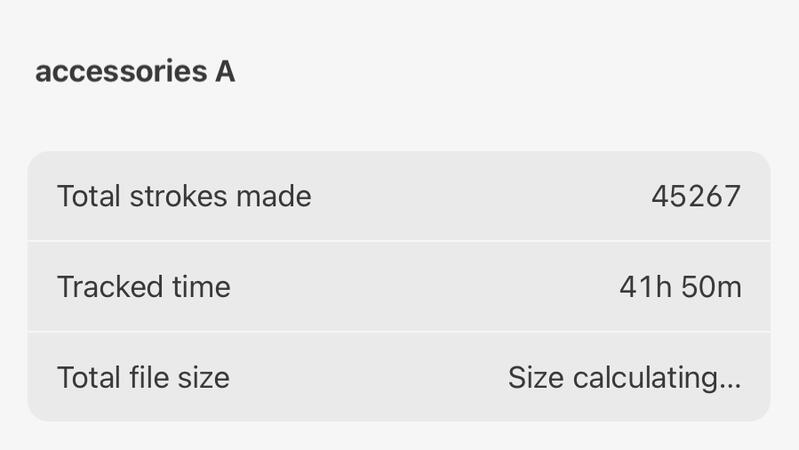Click the 'accessories A' heading
The height and width of the screenshot is (450, 799).
click(x=135, y=73)
